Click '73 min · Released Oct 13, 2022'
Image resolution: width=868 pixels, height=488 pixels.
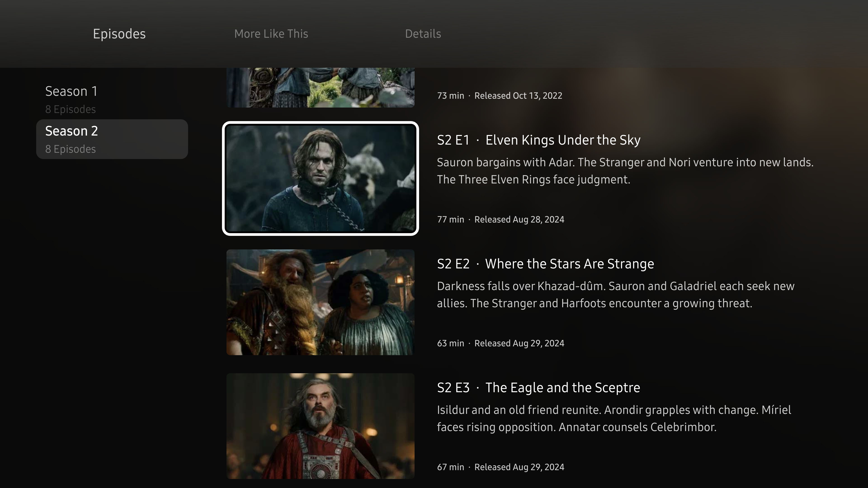click(499, 96)
